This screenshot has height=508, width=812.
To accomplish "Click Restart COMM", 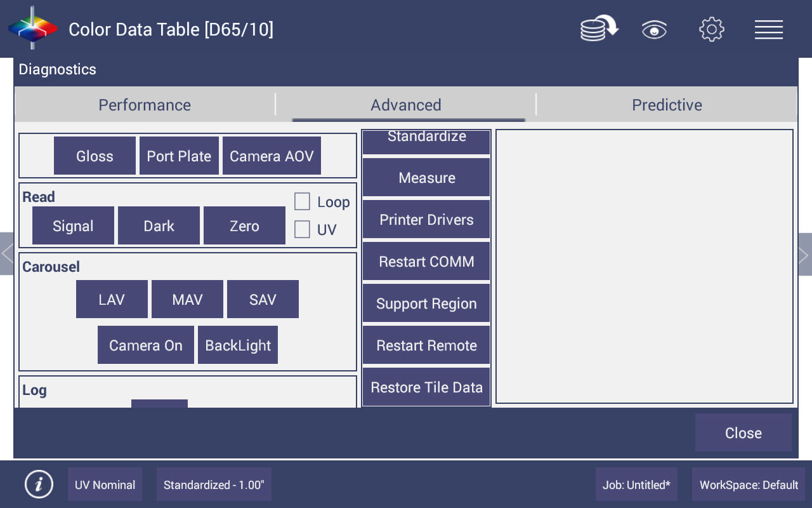I will pos(426,261).
